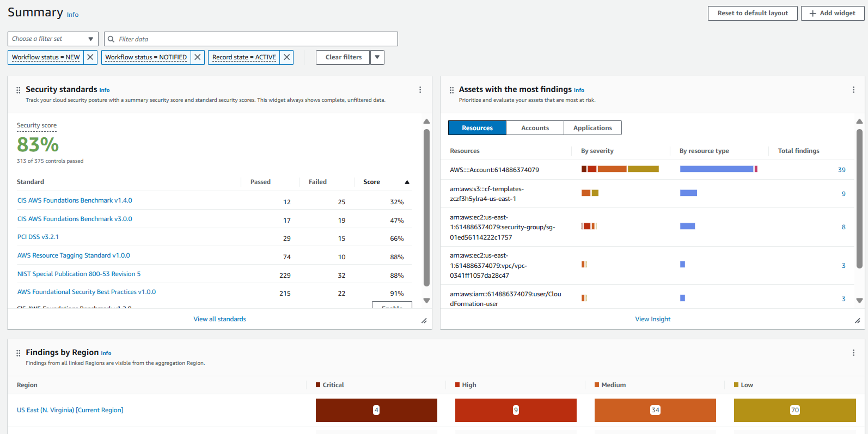Open Security standards widget three-dot menu
This screenshot has height=434, width=868.
(x=420, y=90)
